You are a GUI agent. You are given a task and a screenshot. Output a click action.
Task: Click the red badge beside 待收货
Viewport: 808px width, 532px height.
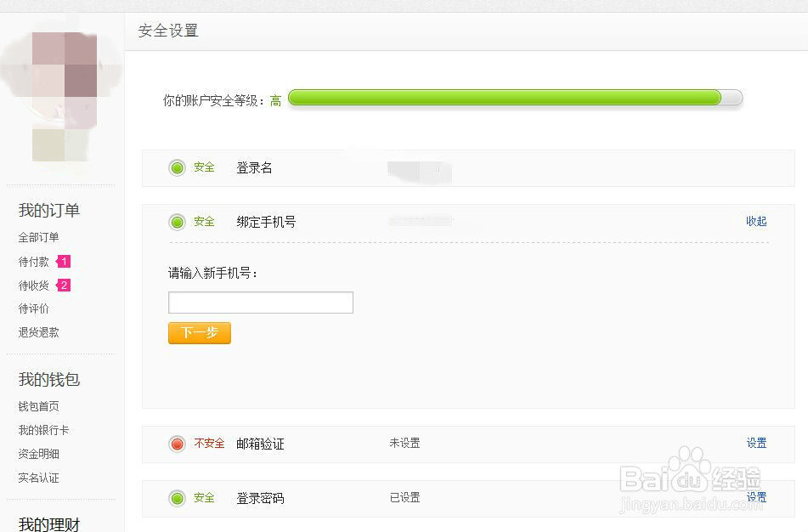(x=65, y=285)
